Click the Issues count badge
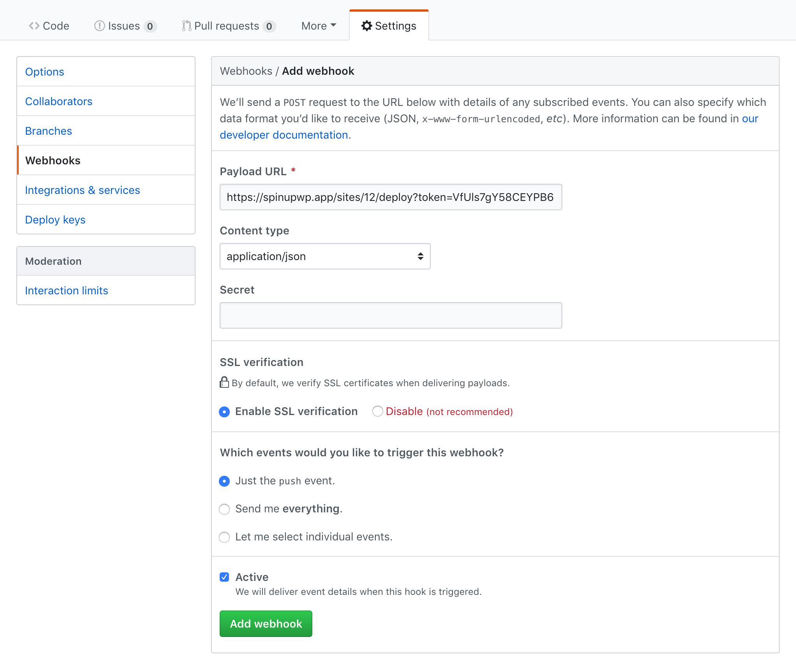Viewport: 796px width, 672px height. pos(150,26)
